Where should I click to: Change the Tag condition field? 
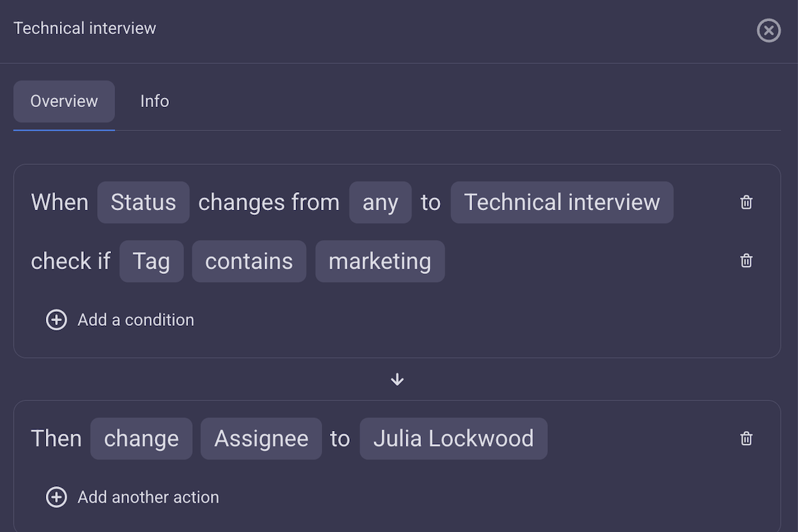[151, 261]
